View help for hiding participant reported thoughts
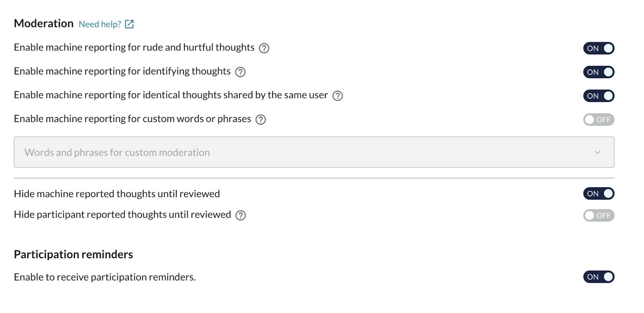 [x=240, y=216]
